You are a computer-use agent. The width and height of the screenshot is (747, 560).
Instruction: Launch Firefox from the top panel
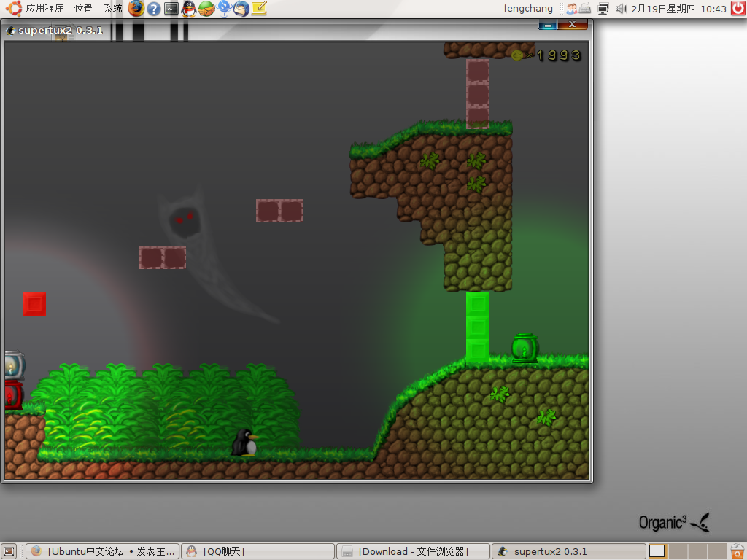point(136,8)
